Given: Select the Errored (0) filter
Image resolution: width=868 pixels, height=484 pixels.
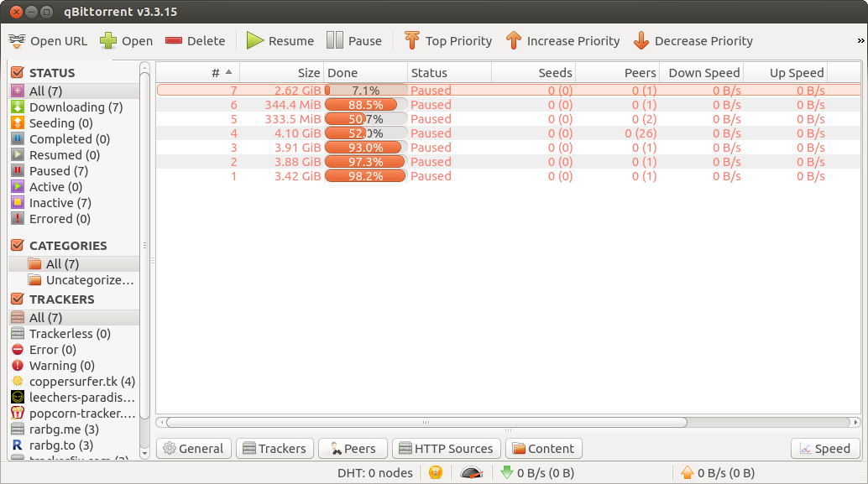Looking at the screenshot, I should pyautogui.click(x=74, y=219).
